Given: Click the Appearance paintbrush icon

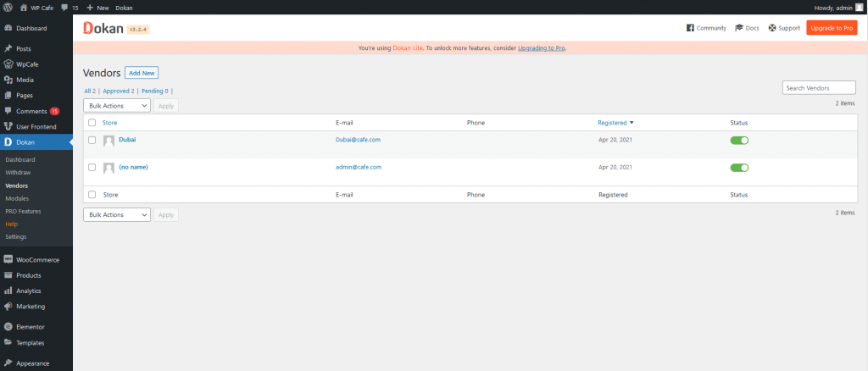Looking at the screenshot, I should pos(8,363).
